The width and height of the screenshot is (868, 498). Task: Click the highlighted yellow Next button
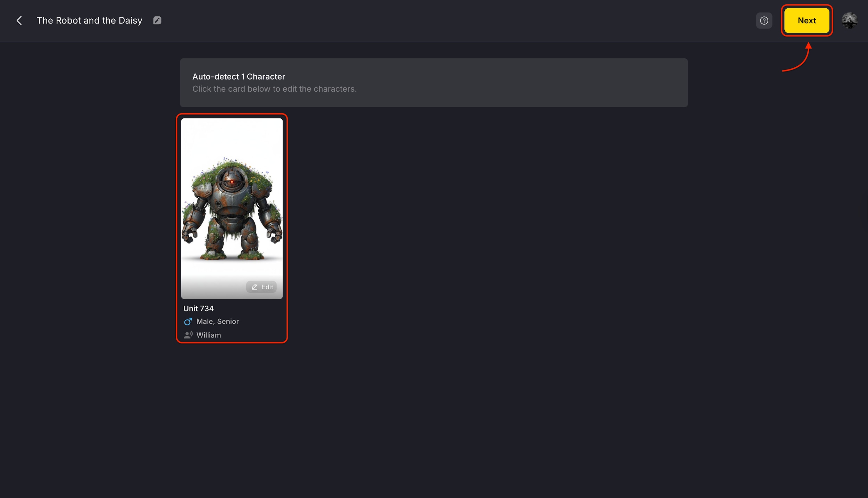click(x=806, y=20)
